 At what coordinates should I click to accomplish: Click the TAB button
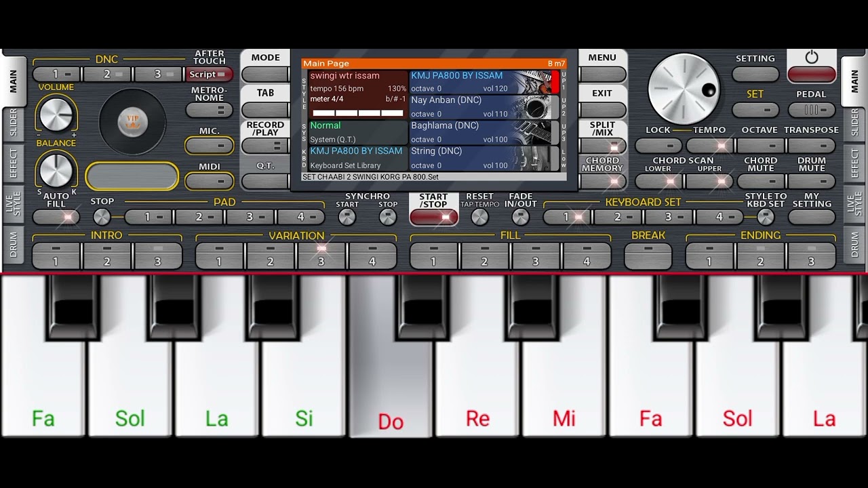tap(265, 109)
